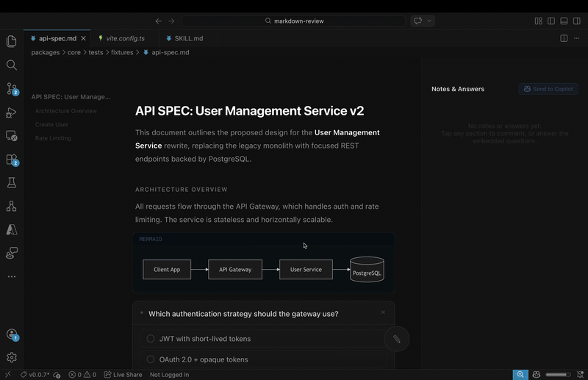This screenshot has width=588, height=380.
Task: Open Source Control view with badge
Action: click(x=12, y=89)
